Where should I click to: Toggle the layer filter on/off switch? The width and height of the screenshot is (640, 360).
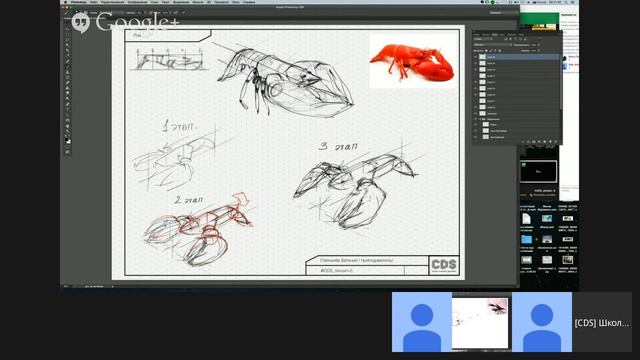(540, 38)
